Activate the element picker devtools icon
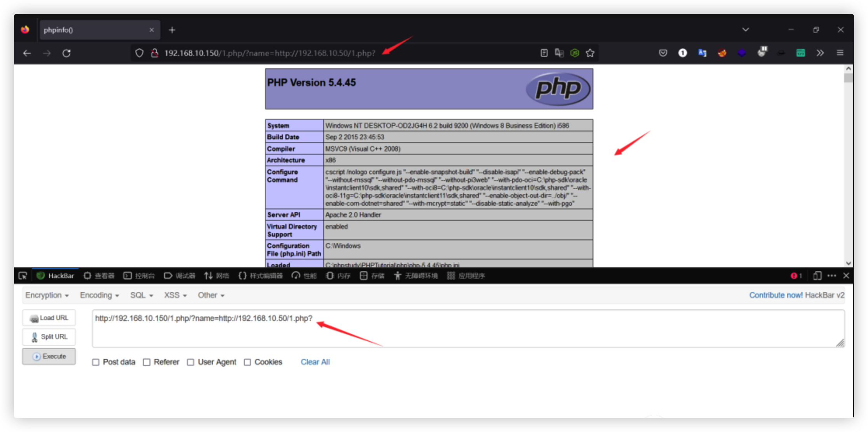The width and height of the screenshot is (868, 432). click(23, 276)
